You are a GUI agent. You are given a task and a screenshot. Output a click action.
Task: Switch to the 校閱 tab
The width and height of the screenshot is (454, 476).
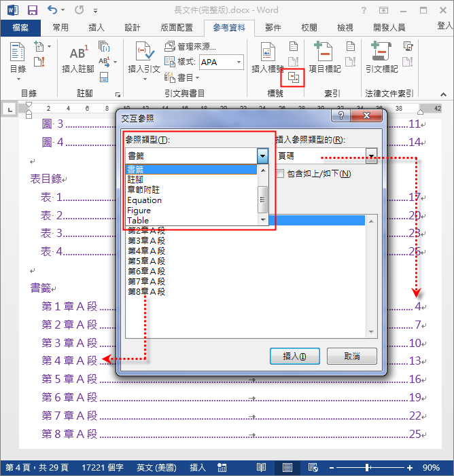coord(309,28)
